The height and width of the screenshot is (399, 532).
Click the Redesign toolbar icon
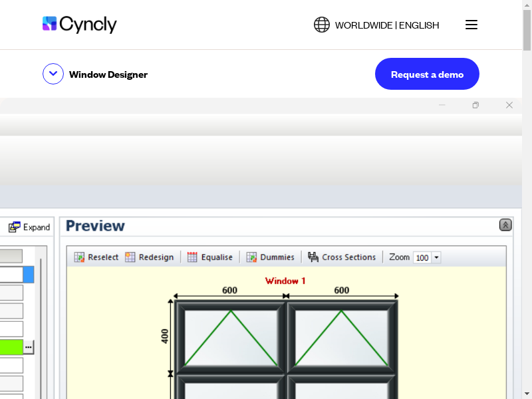130,257
